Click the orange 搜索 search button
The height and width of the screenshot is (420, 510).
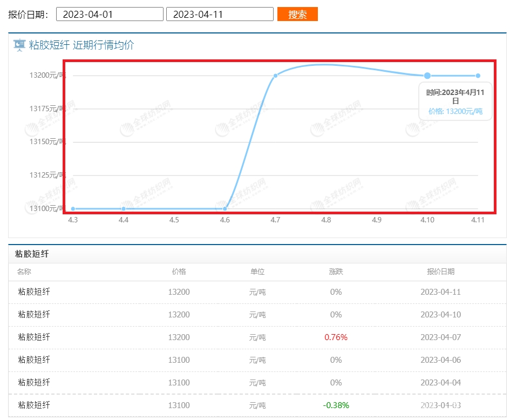click(x=297, y=14)
